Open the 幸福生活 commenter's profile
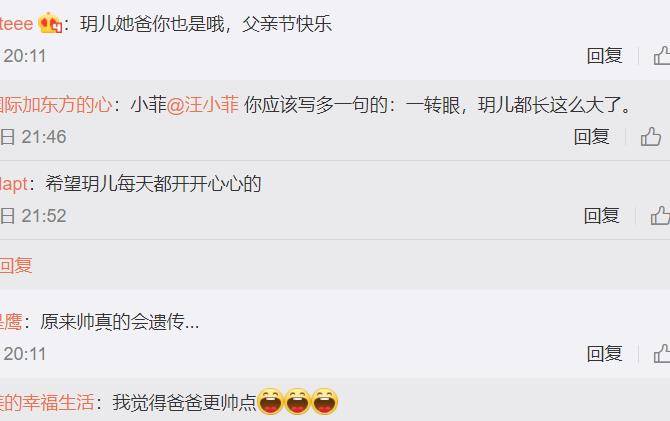The image size is (670, 421). click(x=47, y=402)
